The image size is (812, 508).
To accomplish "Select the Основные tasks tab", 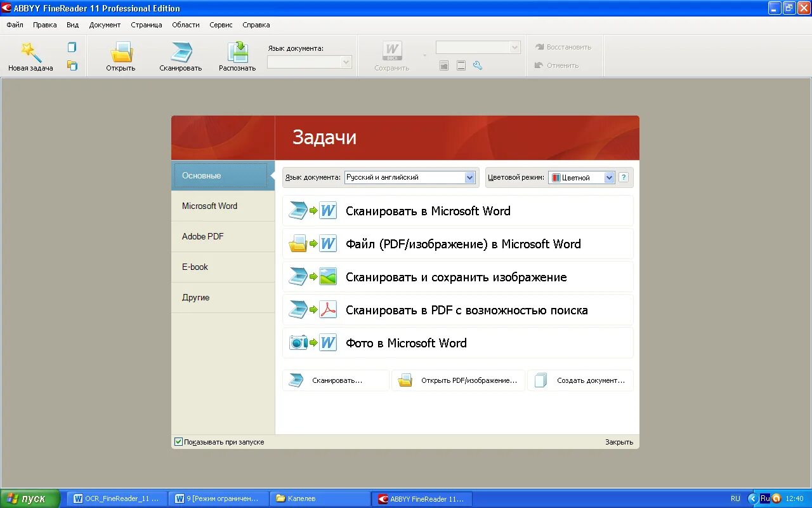I will (x=223, y=175).
